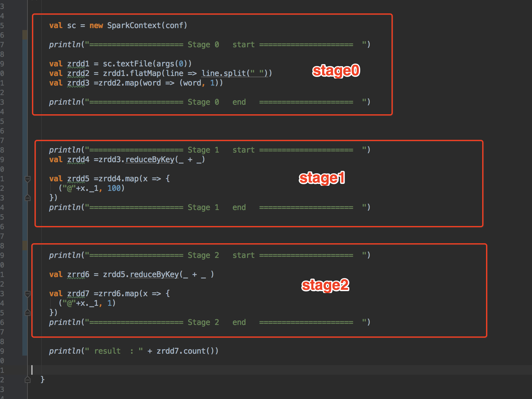Screen dimensions: 532x399
Task: Click the word SparkContext on the val sc line
Action: click(134, 26)
